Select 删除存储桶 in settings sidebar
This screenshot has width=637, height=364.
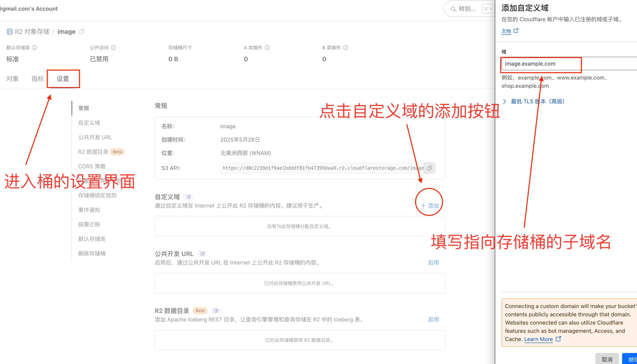click(92, 253)
